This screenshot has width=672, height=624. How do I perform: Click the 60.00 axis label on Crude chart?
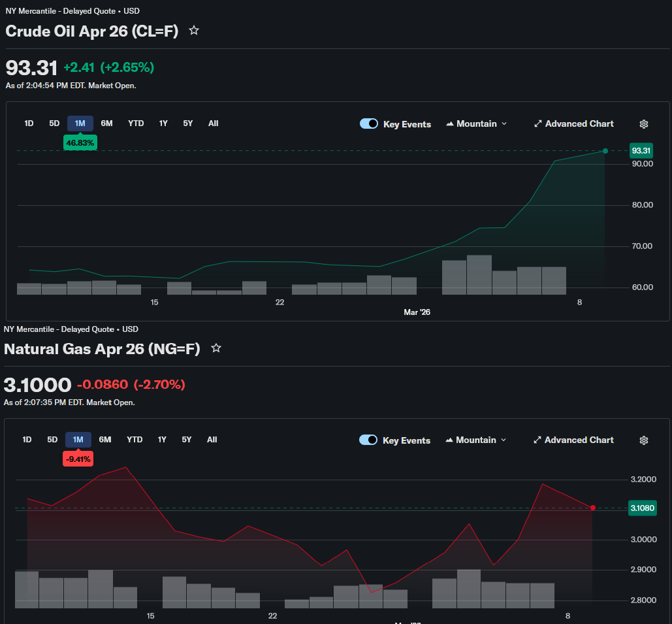tap(643, 287)
